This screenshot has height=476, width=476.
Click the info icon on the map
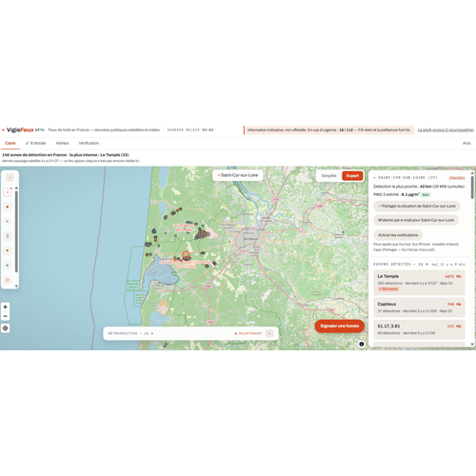click(362, 344)
